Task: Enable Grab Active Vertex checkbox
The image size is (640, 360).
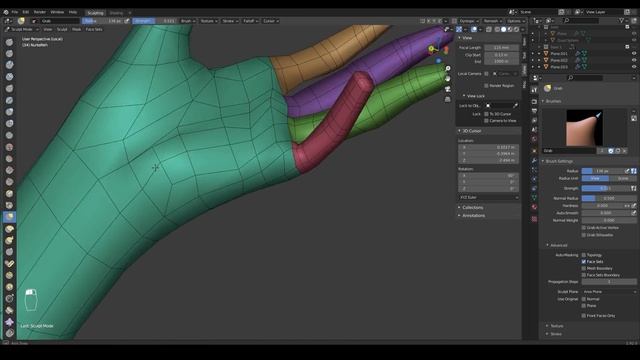Action: point(584,228)
